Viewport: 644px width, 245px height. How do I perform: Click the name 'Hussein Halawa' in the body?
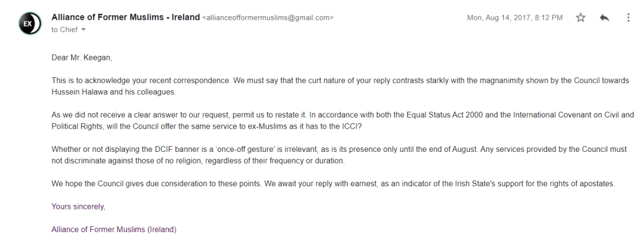(75, 91)
